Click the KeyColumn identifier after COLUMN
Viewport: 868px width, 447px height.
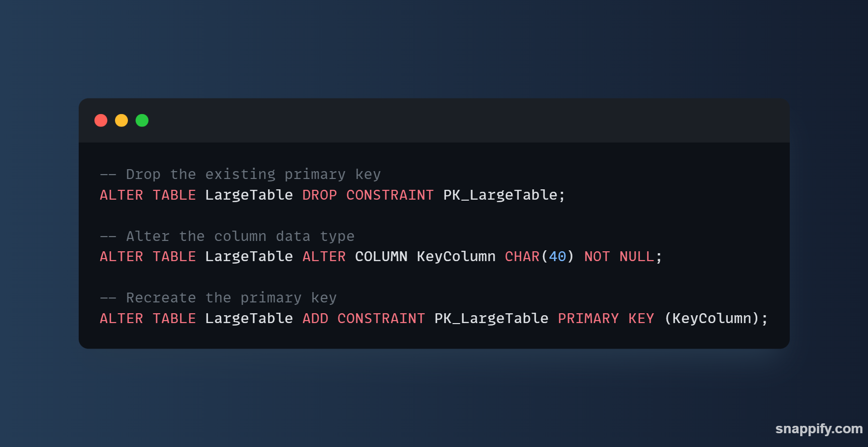click(x=456, y=257)
